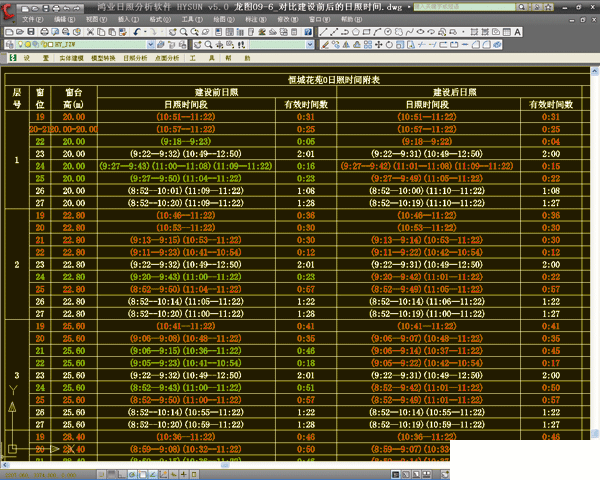Select the Arc drawing tool
This screenshot has width=600, height=480.
[377, 32]
